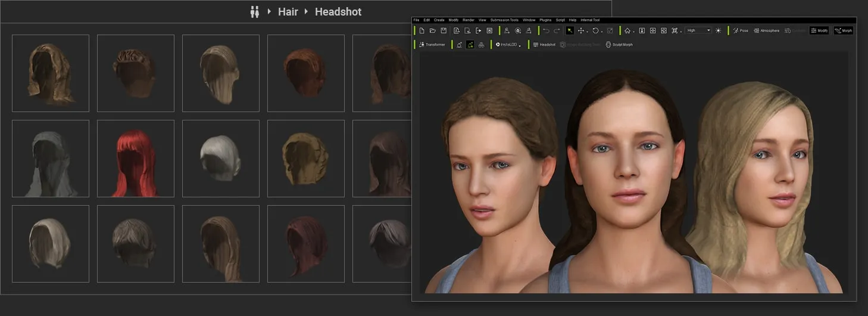
Task: Open the Plugins menu
Action: click(x=545, y=20)
